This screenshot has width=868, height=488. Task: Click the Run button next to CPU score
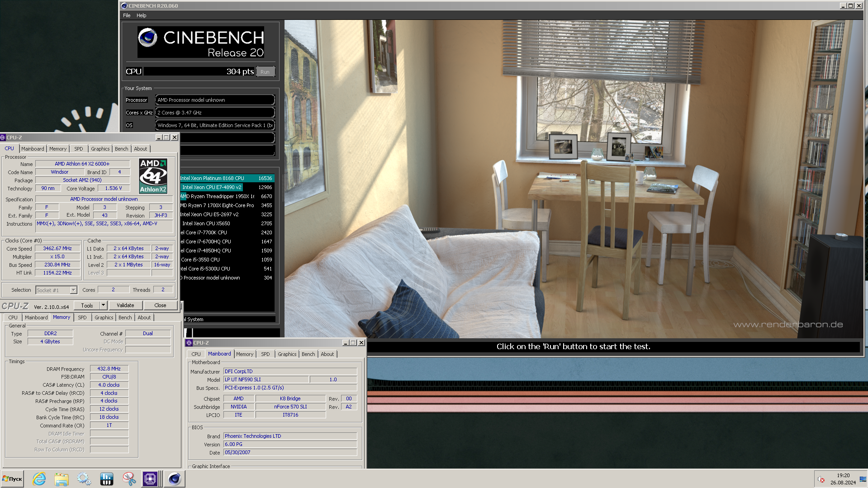click(265, 71)
